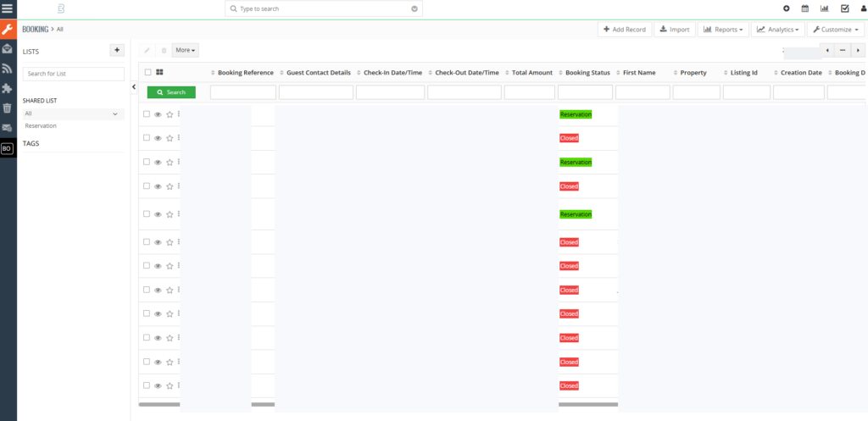Tick checkbox of second Reservation row
The width and height of the screenshot is (868, 421).
click(147, 162)
